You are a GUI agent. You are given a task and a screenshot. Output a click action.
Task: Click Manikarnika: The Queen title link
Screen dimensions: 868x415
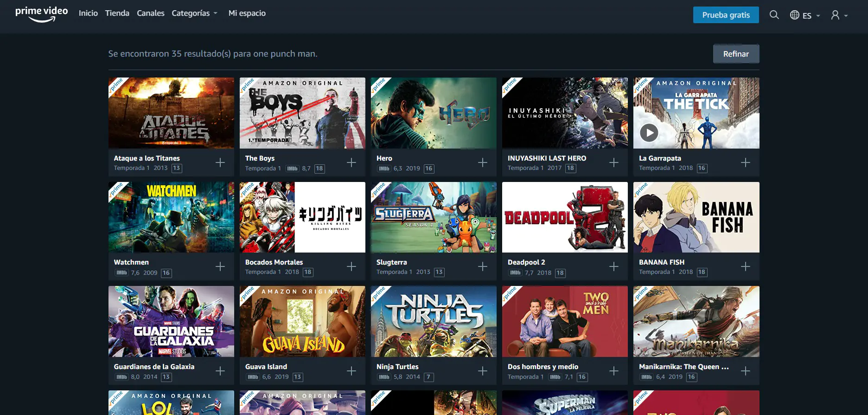point(684,367)
